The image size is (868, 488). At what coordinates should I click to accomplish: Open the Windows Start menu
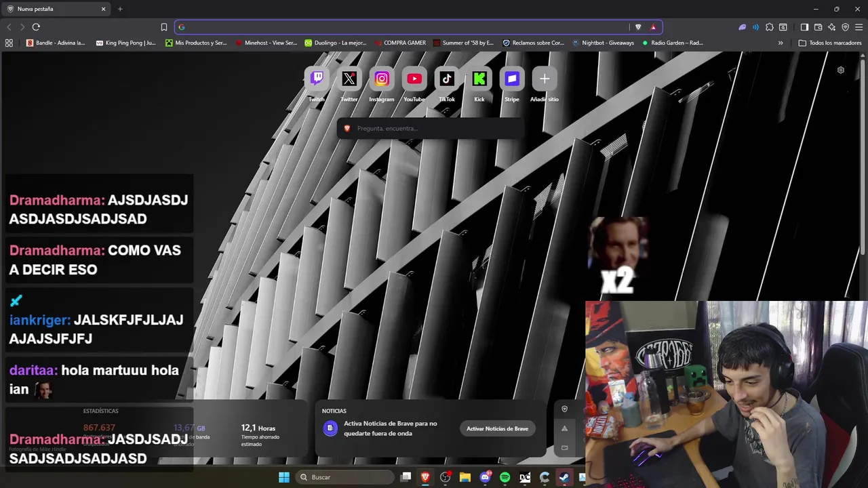(284, 477)
